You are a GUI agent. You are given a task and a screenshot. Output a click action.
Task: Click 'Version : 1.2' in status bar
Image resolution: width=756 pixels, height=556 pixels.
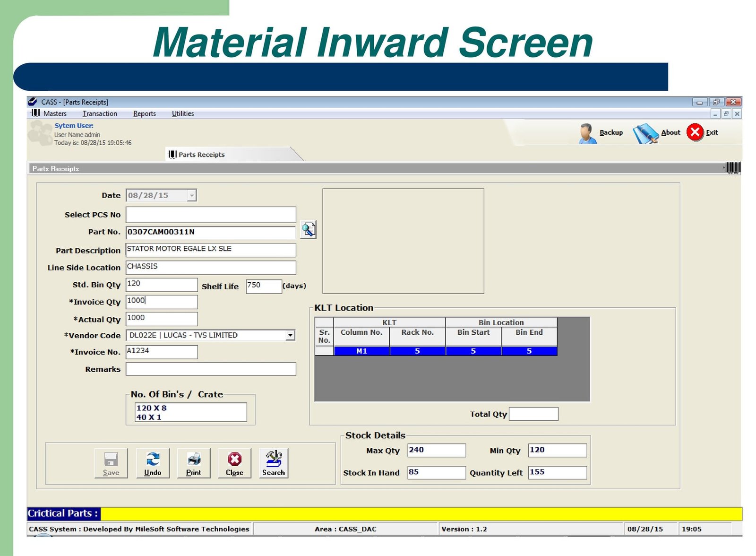464,529
